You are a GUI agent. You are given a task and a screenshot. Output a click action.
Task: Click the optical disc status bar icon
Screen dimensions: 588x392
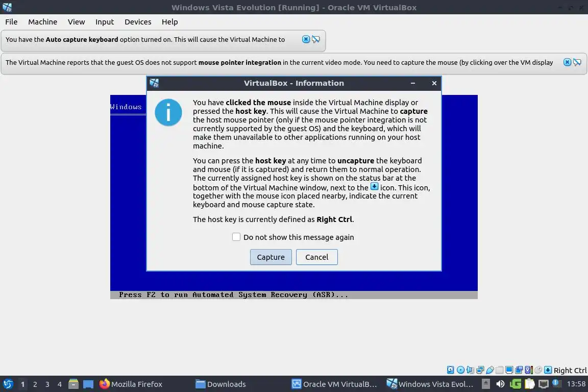point(461,370)
